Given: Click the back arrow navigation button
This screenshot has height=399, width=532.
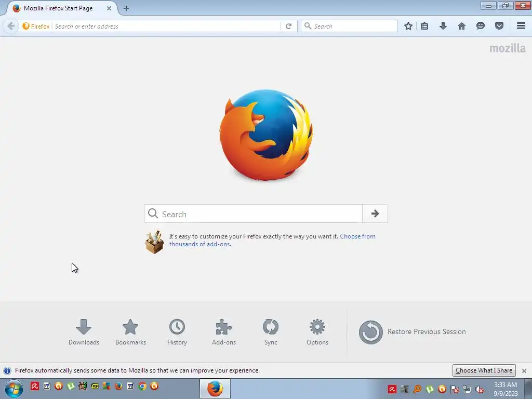Looking at the screenshot, I should click(10, 26).
